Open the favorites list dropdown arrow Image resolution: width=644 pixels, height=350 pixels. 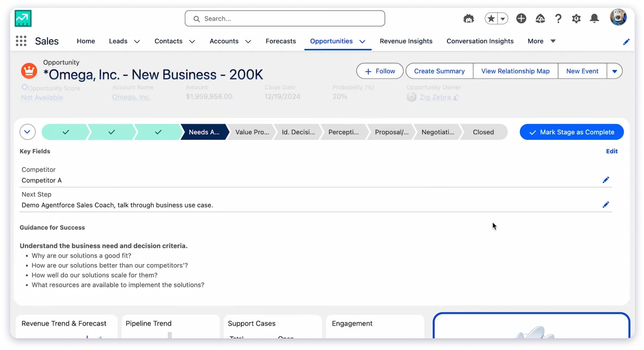503,18
